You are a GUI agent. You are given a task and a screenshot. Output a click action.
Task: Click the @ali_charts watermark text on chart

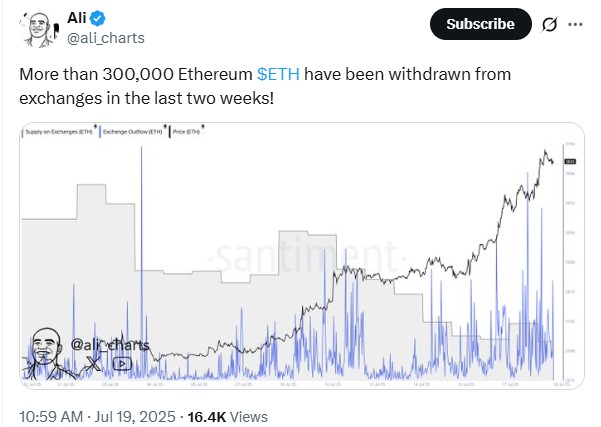point(110,344)
